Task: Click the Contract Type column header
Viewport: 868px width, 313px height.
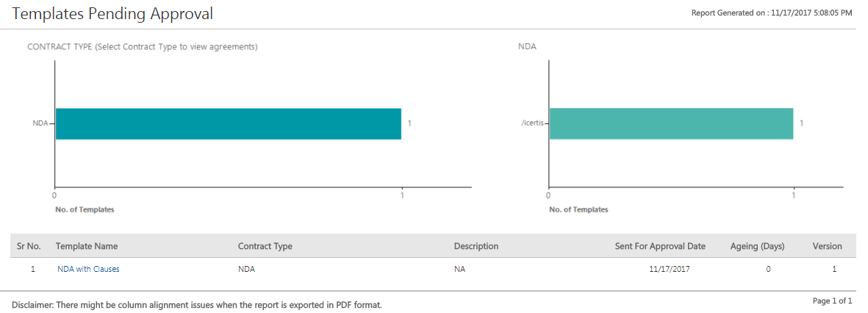Action: tap(265, 246)
